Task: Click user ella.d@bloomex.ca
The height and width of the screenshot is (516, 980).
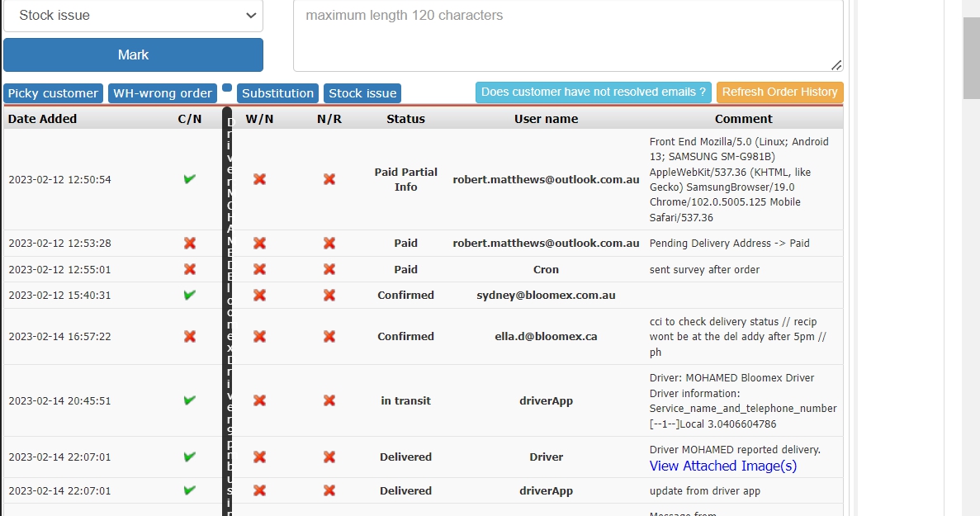Action: click(547, 336)
